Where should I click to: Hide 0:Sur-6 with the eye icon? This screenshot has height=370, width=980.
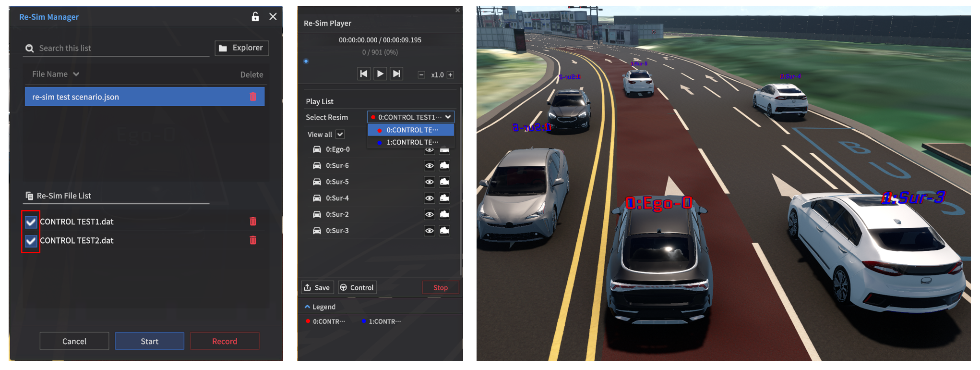430,166
